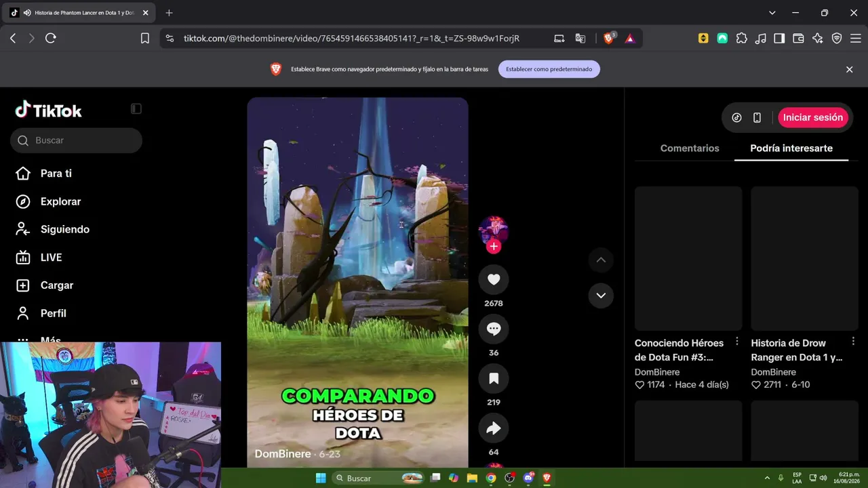
Task: Click the TikTok logo
Action: click(49, 110)
